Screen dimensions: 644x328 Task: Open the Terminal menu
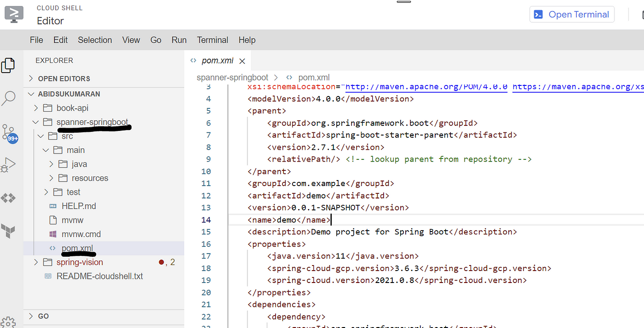tap(213, 40)
